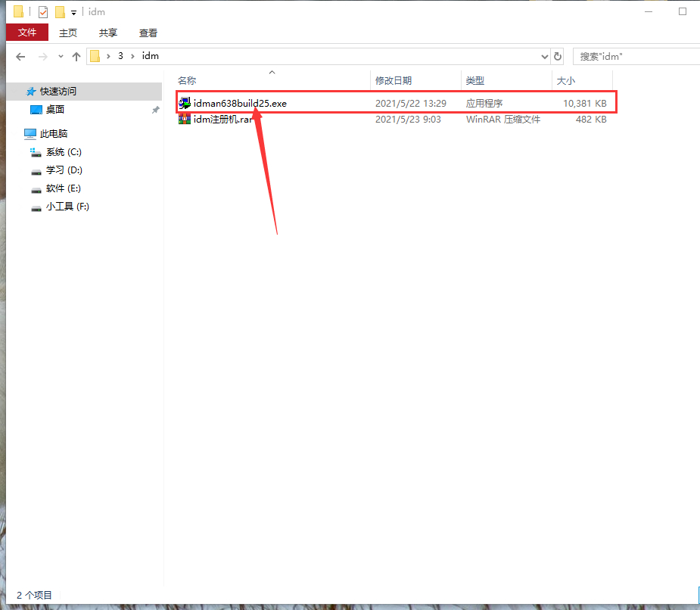Click the pin icon next to 桌面
This screenshot has height=610, width=700.
pyautogui.click(x=155, y=110)
